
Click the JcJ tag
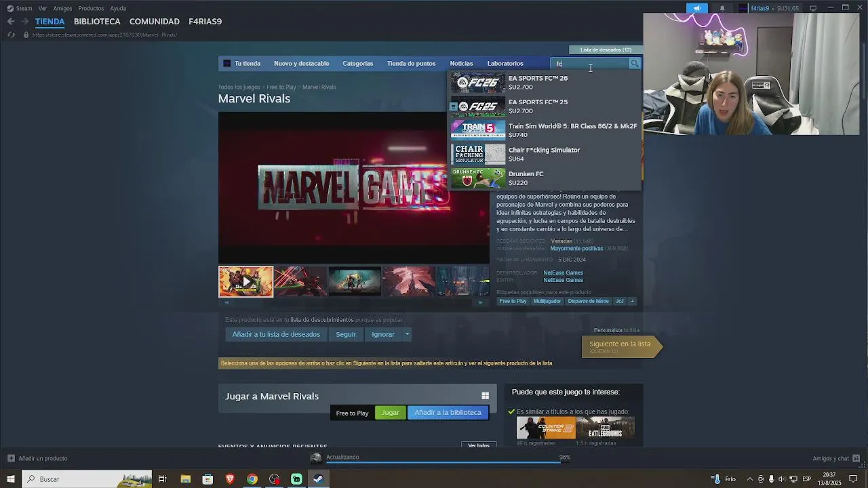(619, 302)
